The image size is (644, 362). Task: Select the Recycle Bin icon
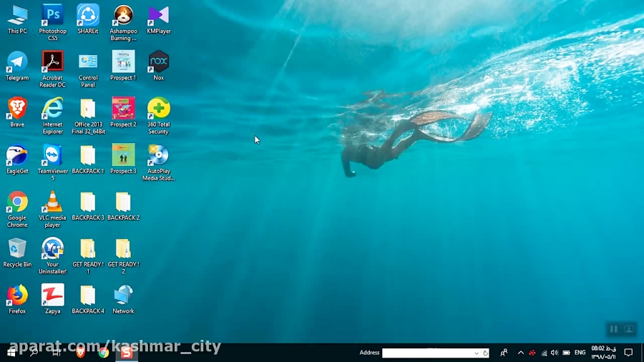[17, 249]
